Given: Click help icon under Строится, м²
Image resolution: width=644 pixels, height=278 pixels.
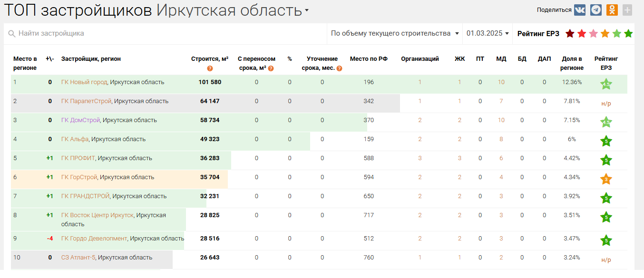Looking at the screenshot, I should [x=210, y=68].
